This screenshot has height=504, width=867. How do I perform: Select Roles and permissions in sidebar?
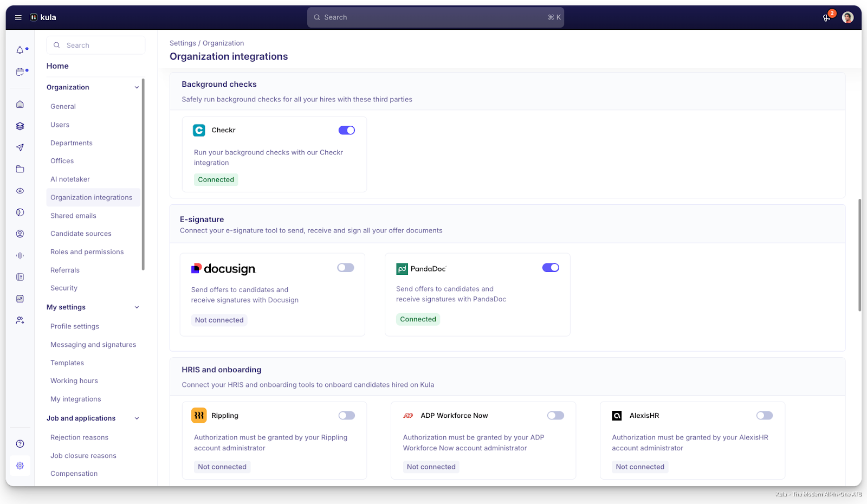point(87,252)
